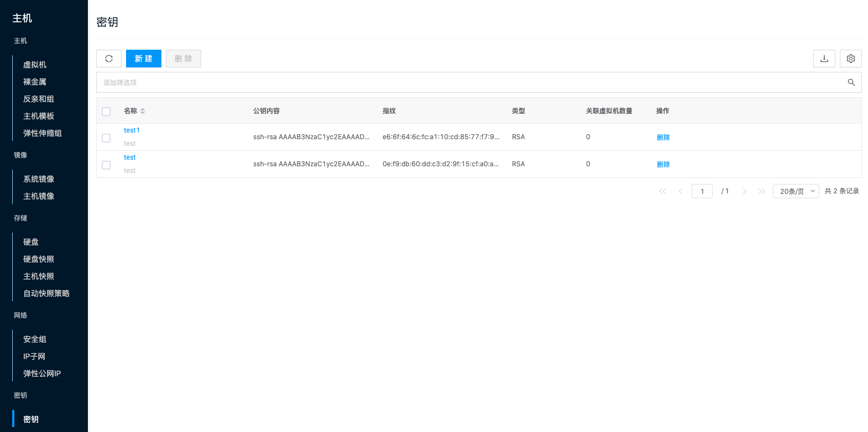Screen dimensions: 868x432
Task: Click the search magnifier icon
Action: coord(851,82)
